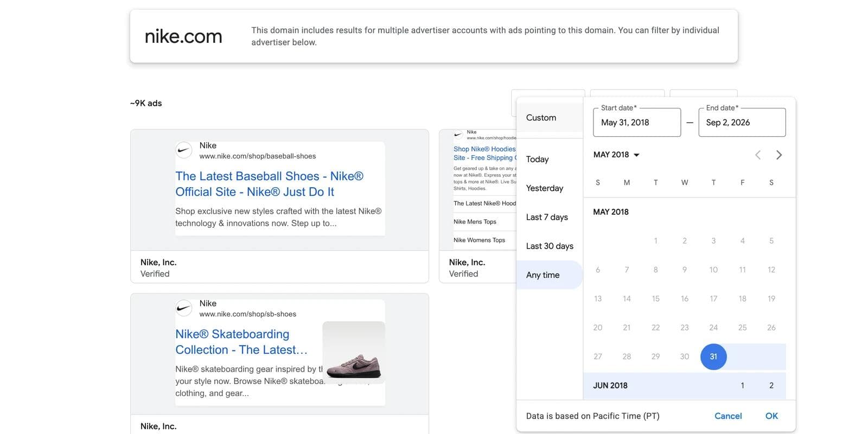868x434 pixels.
Task: Select the Yesterday preset
Action: 550,188
